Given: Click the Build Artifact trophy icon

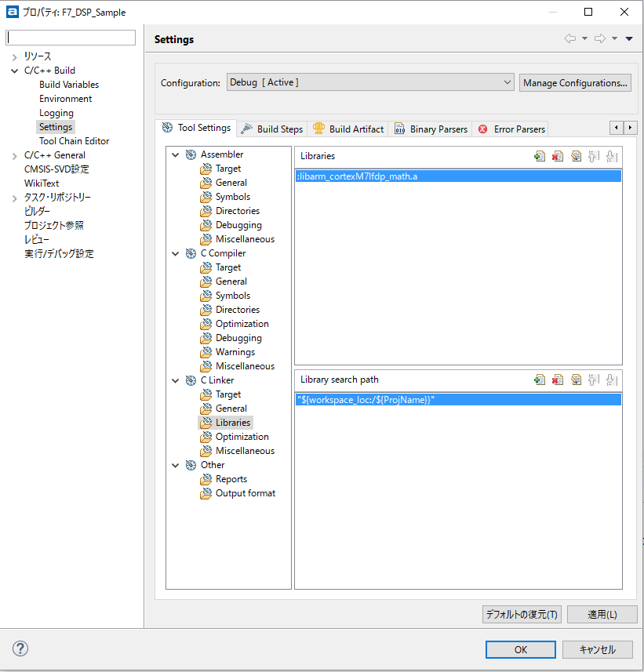Looking at the screenshot, I should point(318,129).
